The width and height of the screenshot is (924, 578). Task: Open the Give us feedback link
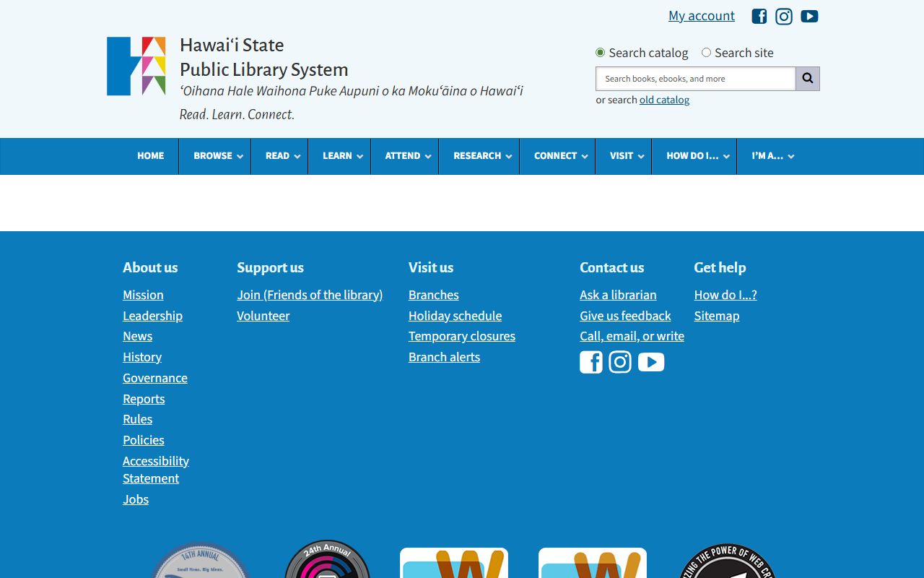coord(625,316)
